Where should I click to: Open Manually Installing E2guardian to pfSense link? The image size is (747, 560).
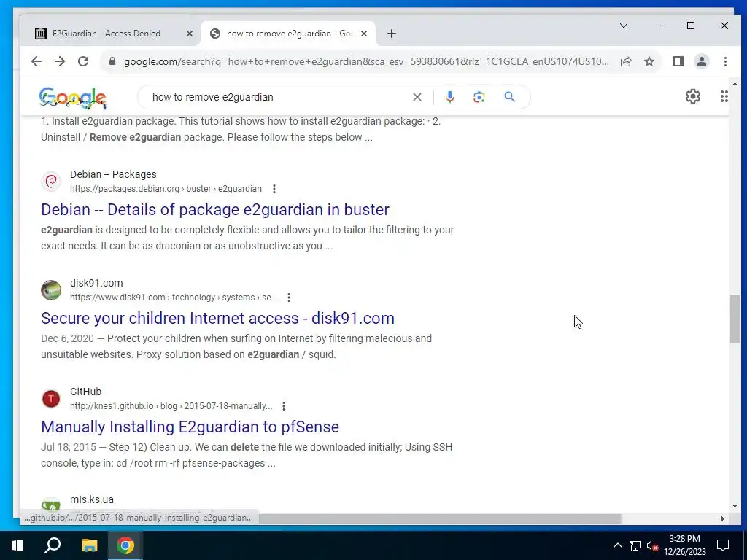[190, 427]
